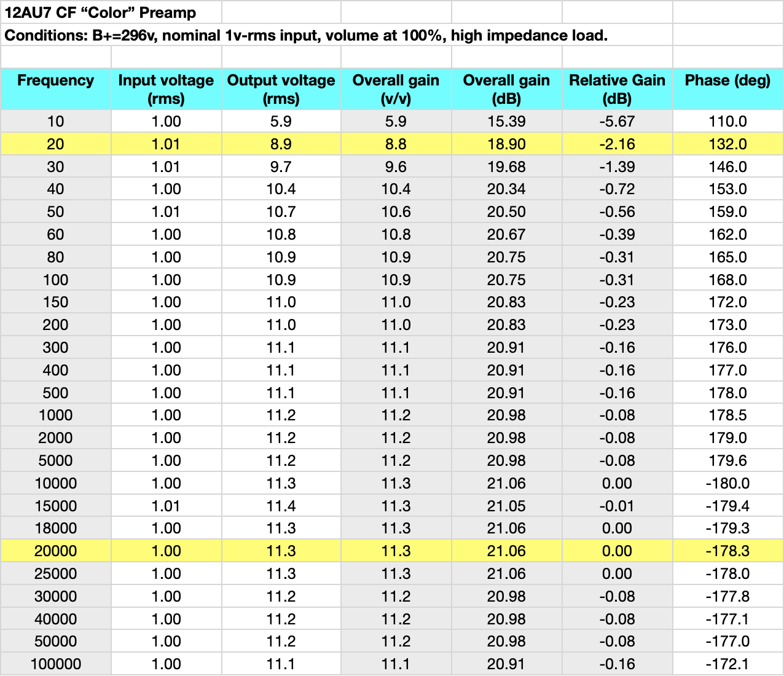Click the phase cell 168.0
784x676 pixels.
727,280
